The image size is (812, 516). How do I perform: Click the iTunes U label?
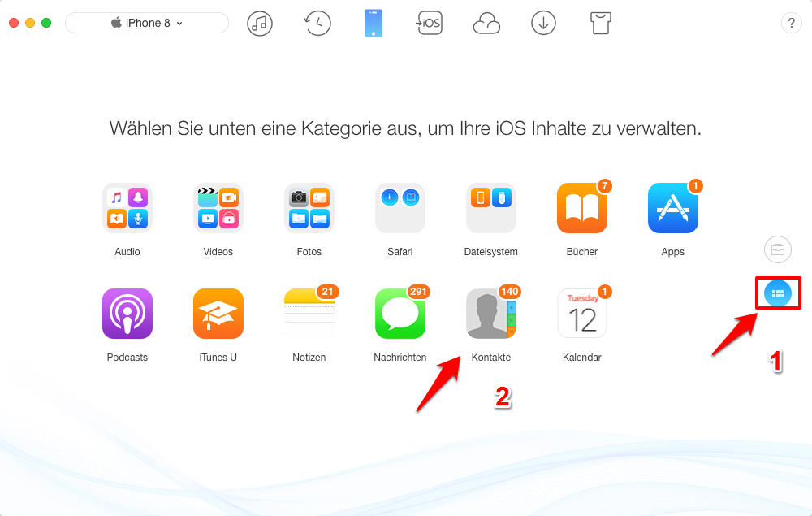[x=218, y=358]
